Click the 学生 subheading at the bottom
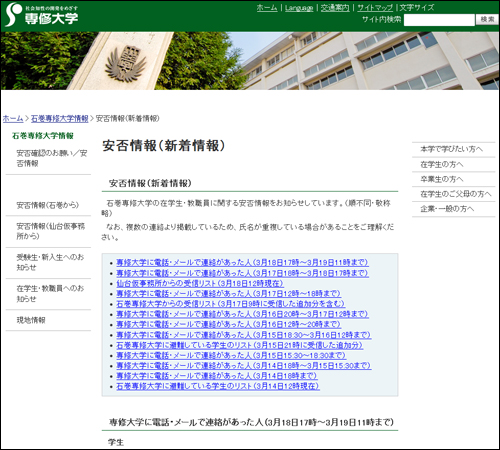Image resolution: width=500 pixels, height=450 pixels. [116, 442]
